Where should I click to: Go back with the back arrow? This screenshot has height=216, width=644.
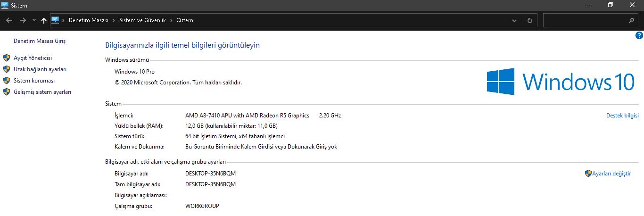point(9,20)
